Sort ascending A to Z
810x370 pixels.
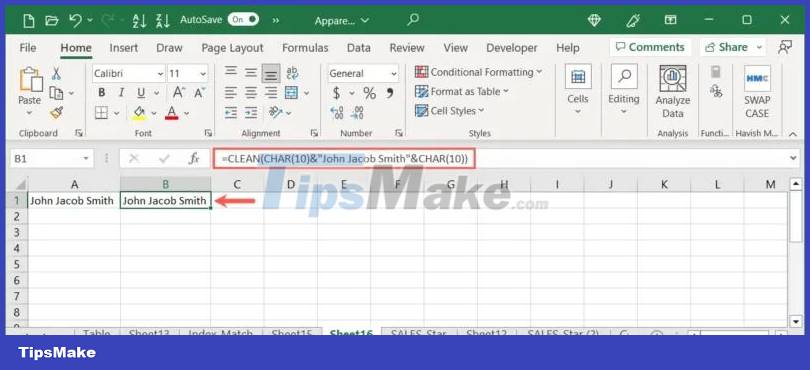pos(139,20)
